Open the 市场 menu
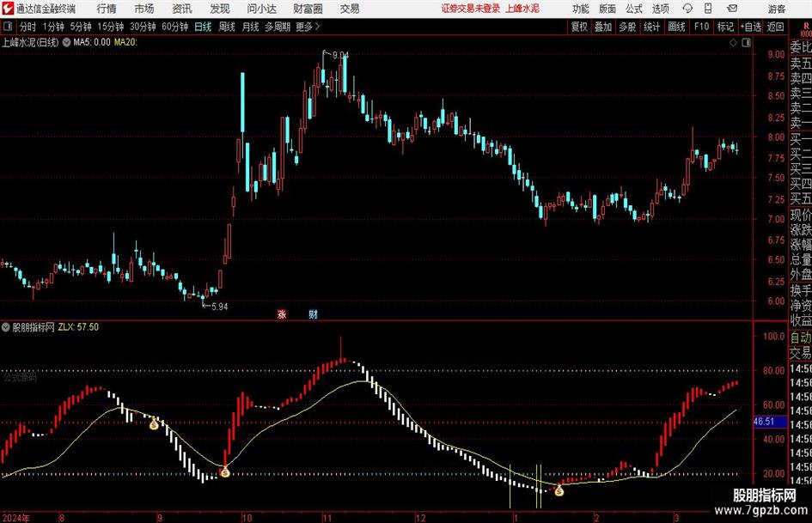 tap(144, 9)
